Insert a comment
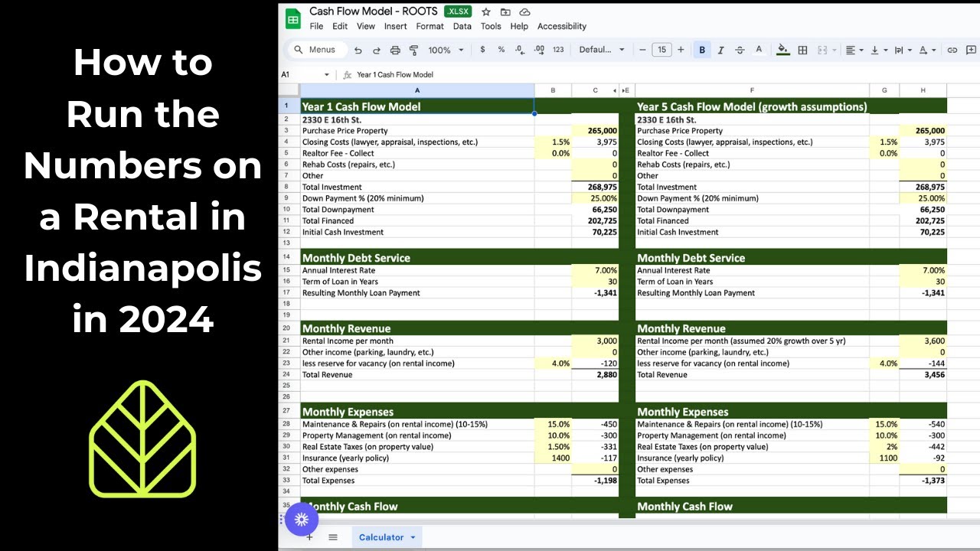980x551 pixels. pos(972,50)
